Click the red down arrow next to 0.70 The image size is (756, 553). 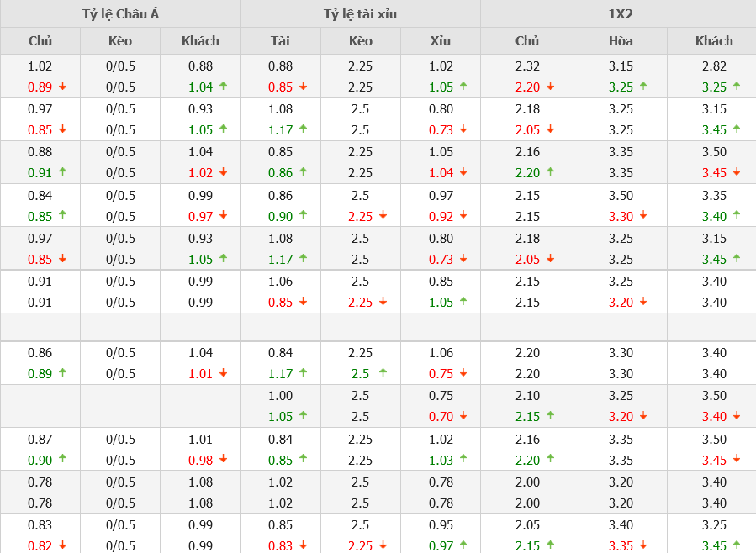(x=463, y=416)
